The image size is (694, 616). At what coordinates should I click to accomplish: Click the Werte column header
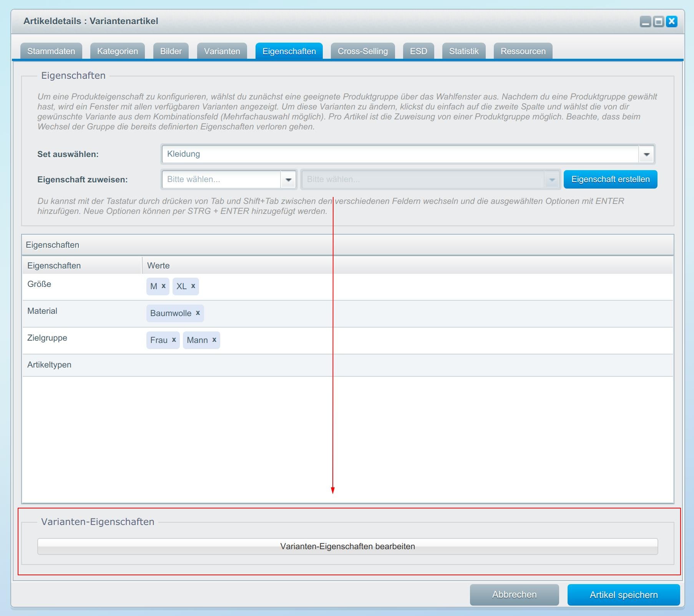click(x=408, y=265)
